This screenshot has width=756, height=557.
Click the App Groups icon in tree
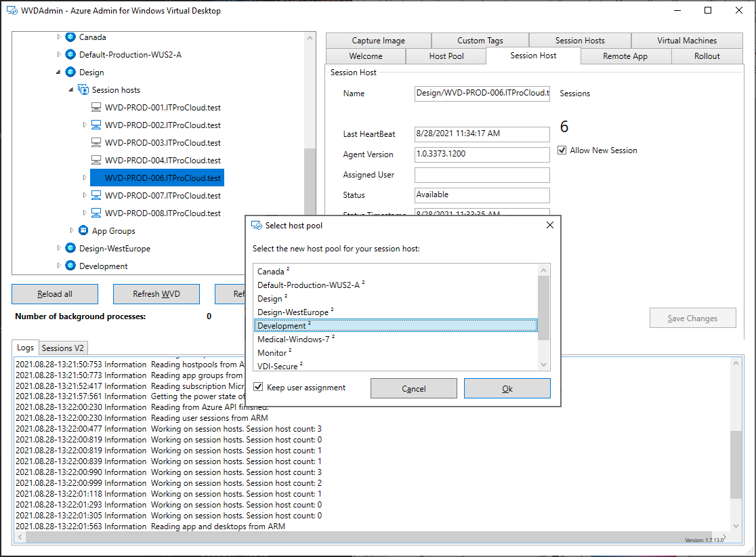(83, 230)
